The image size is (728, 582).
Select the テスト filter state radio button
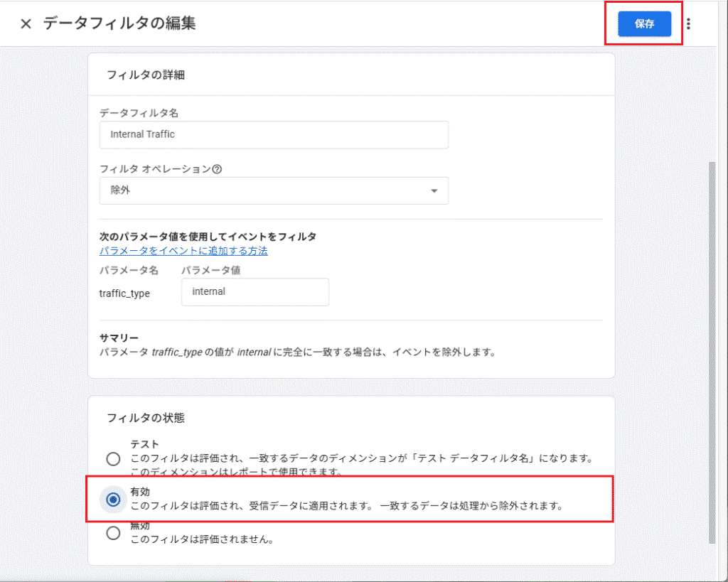[x=113, y=459]
